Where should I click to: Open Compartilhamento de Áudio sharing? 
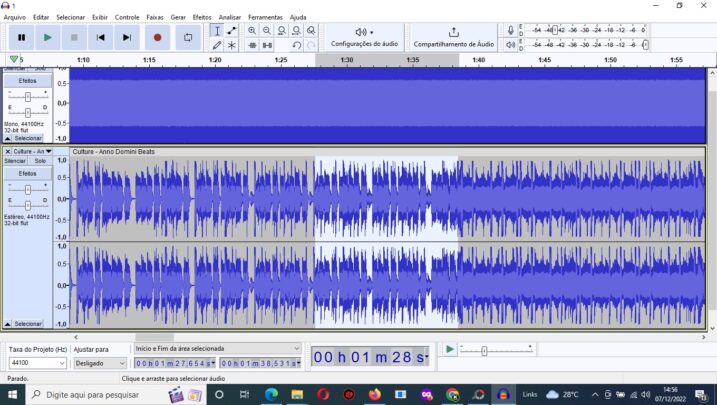coord(453,37)
